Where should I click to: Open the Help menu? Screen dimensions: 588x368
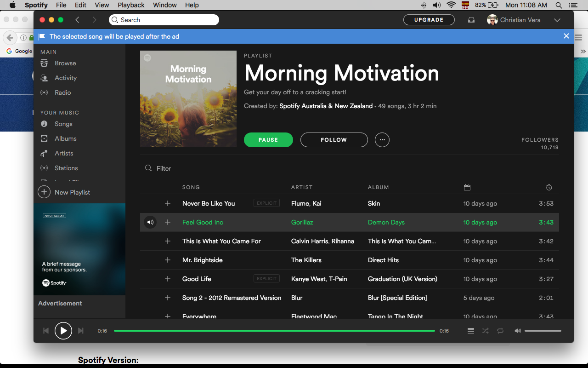tap(192, 5)
